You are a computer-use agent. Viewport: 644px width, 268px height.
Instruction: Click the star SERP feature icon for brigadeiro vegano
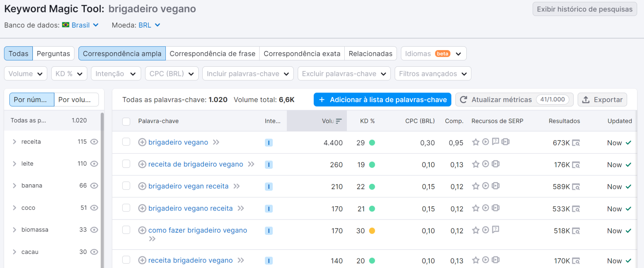(476, 142)
